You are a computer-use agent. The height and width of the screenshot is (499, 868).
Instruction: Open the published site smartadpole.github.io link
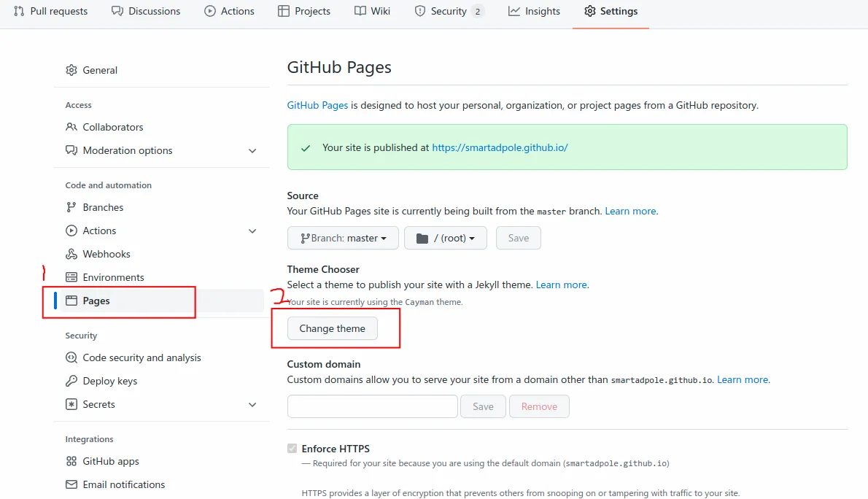point(500,148)
